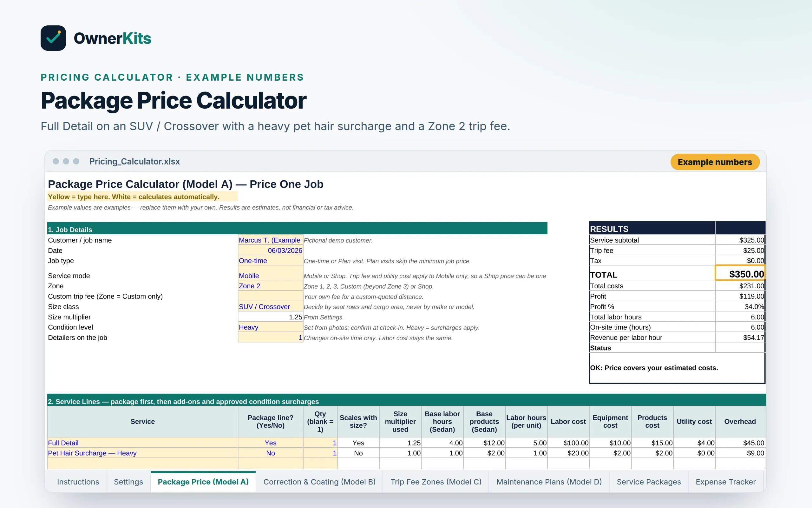Click the empty third service row cell

click(x=143, y=463)
